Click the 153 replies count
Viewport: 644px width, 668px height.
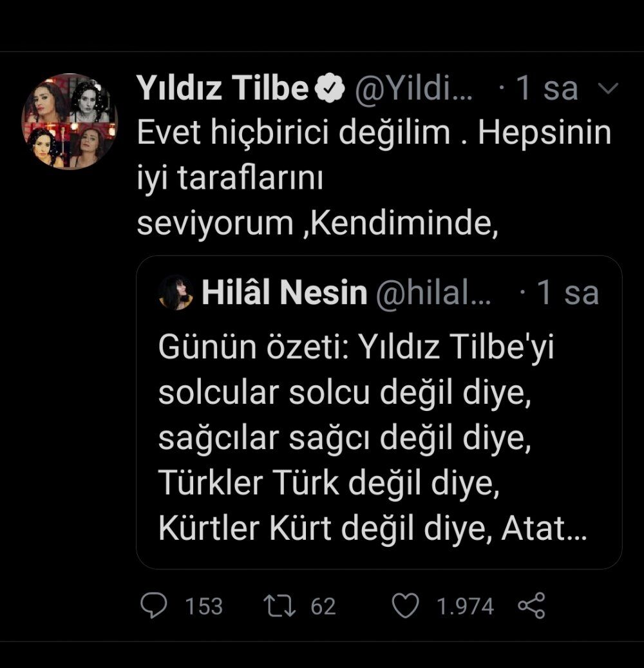[x=204, y=606]
